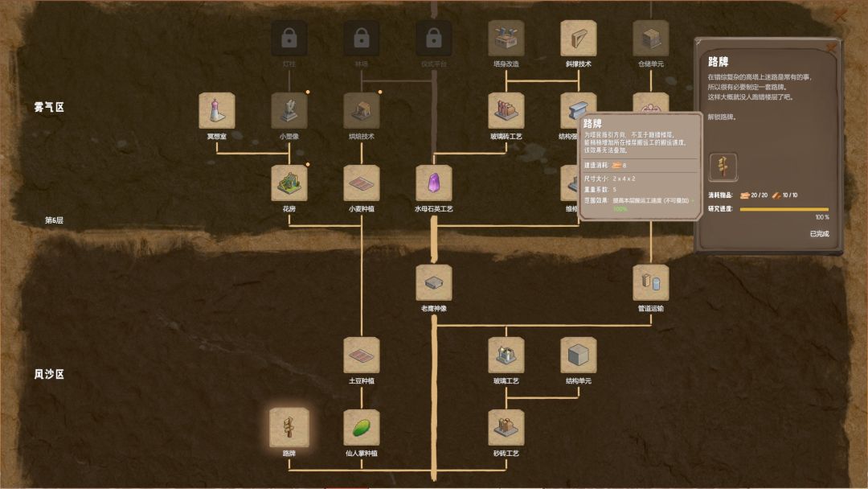Select the 烘焙技术 baking technology node
This screenshot has width=868, height=489.
point(362,111)
